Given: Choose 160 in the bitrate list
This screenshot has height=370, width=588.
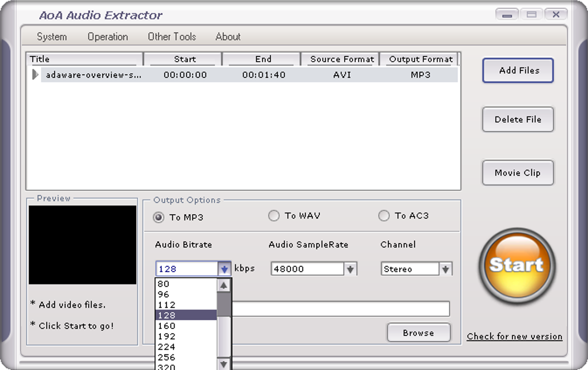Looking at the screenshot, I should click(186, 326).
